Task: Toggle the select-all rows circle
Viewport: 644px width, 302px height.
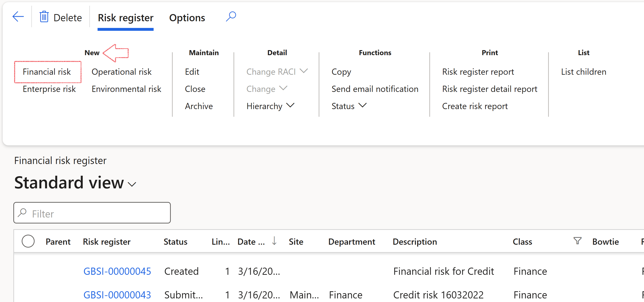Action: [28, 241]
